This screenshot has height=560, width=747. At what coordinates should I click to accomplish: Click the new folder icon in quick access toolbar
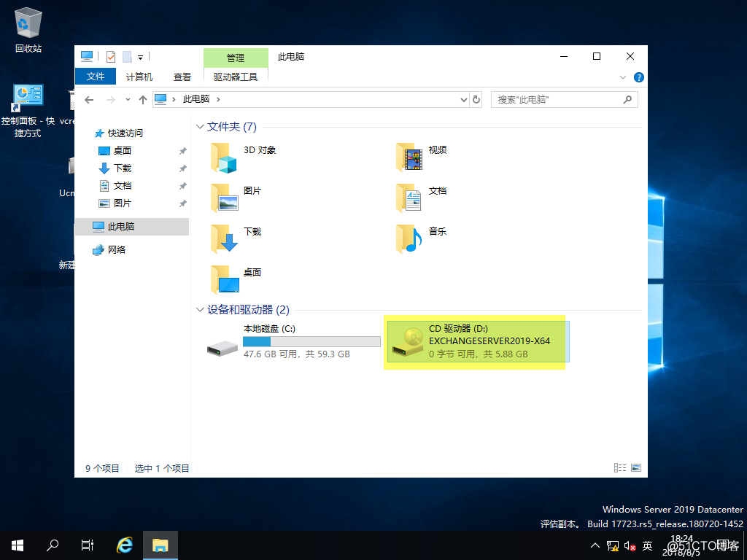[127, 57]
